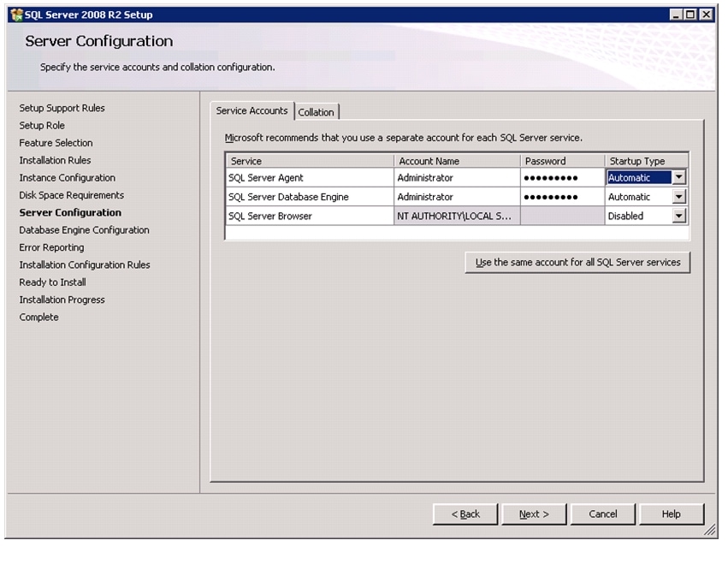Click the SQL Server Agent password field

tap(562, 178)
